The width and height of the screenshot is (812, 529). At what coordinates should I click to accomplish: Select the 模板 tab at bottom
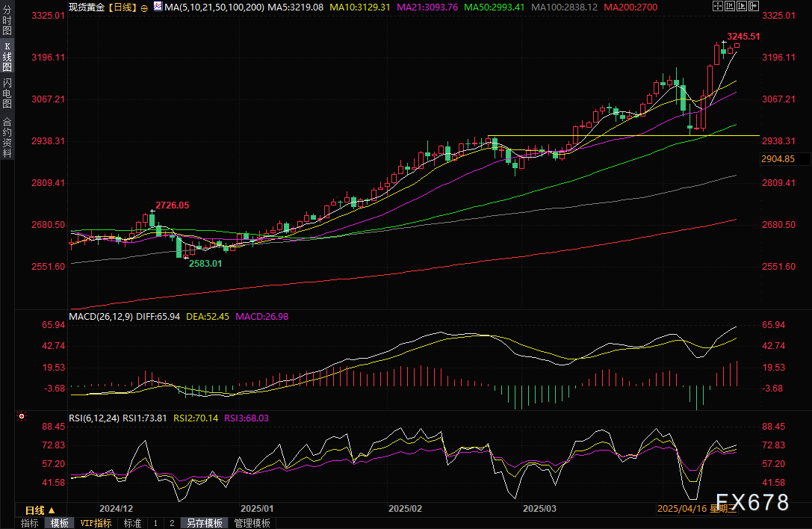pos(59,523)
